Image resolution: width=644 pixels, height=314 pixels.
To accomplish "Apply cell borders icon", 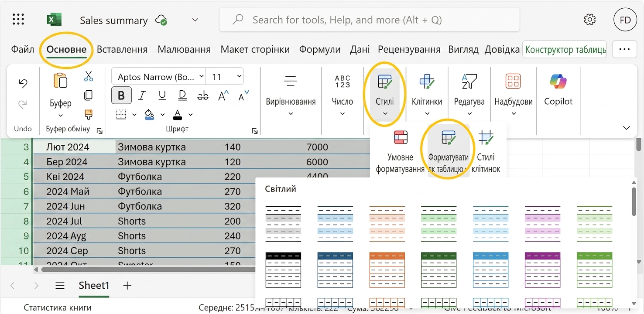I will [x=121, y=115].
